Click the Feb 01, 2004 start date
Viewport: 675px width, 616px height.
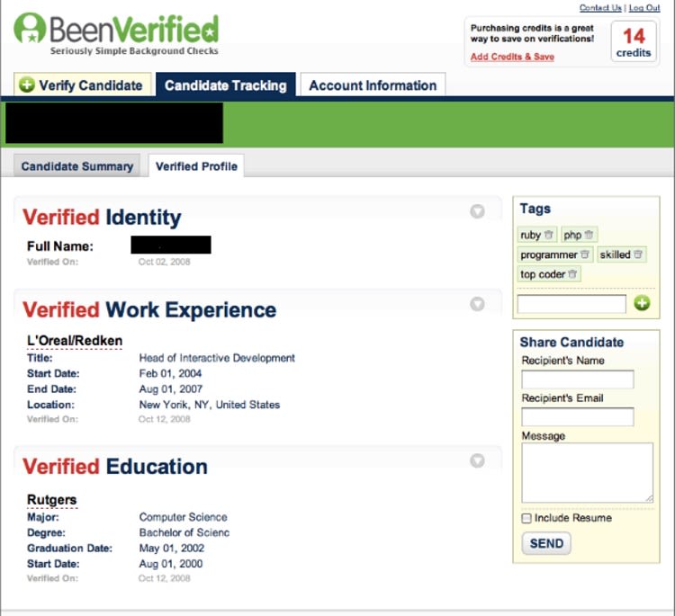170,373
